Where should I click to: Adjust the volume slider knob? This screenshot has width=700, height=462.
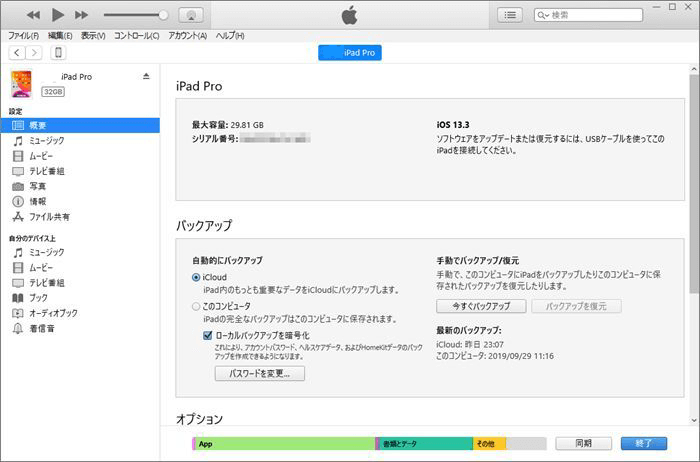coord(163,15)
